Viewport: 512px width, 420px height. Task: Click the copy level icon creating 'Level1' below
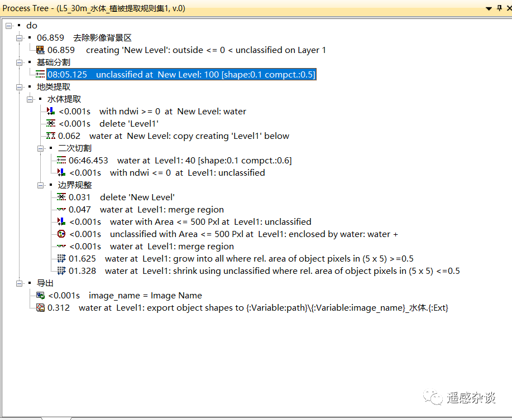click(51, 136)
